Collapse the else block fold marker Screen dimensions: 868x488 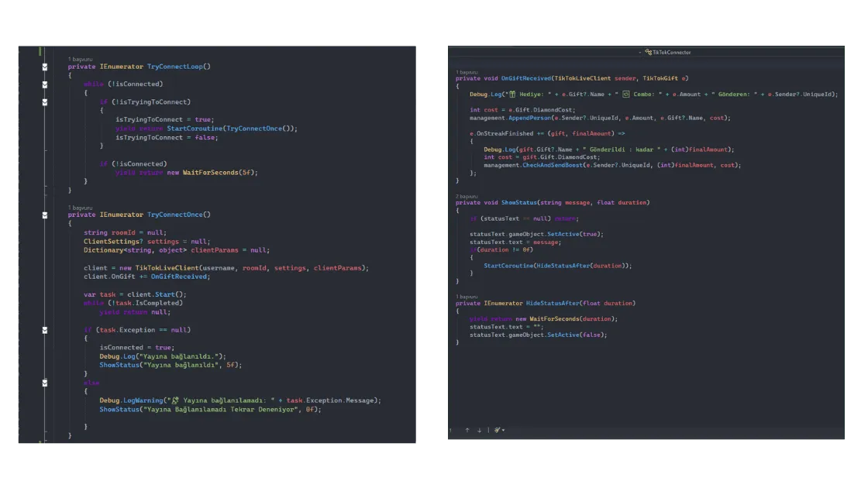(x=45, y=383)
